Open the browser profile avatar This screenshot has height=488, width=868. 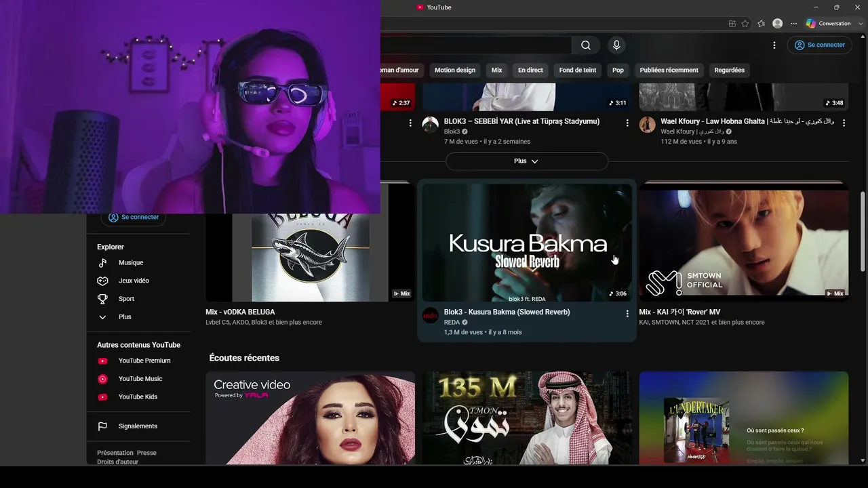(778, 23)
